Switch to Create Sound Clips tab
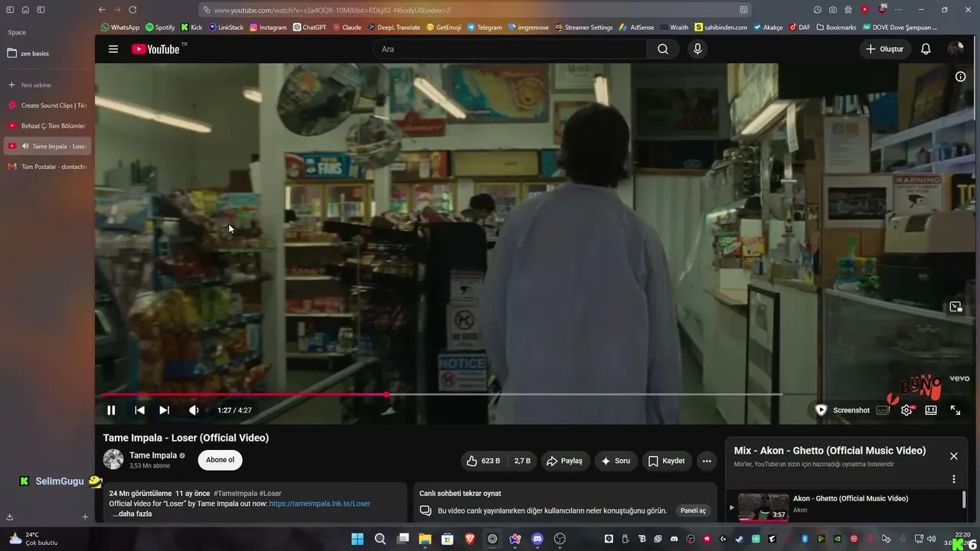The height and width of the screenshot is (551, 980). (47, 106)
